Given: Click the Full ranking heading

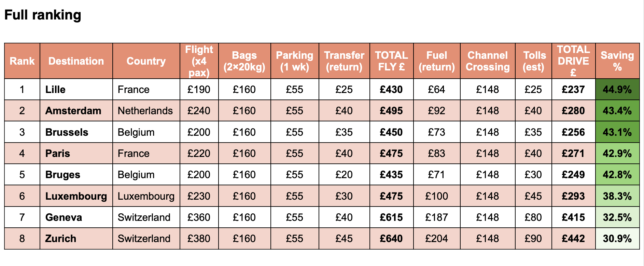Looking at the screenshot, I should click(43, 15).
